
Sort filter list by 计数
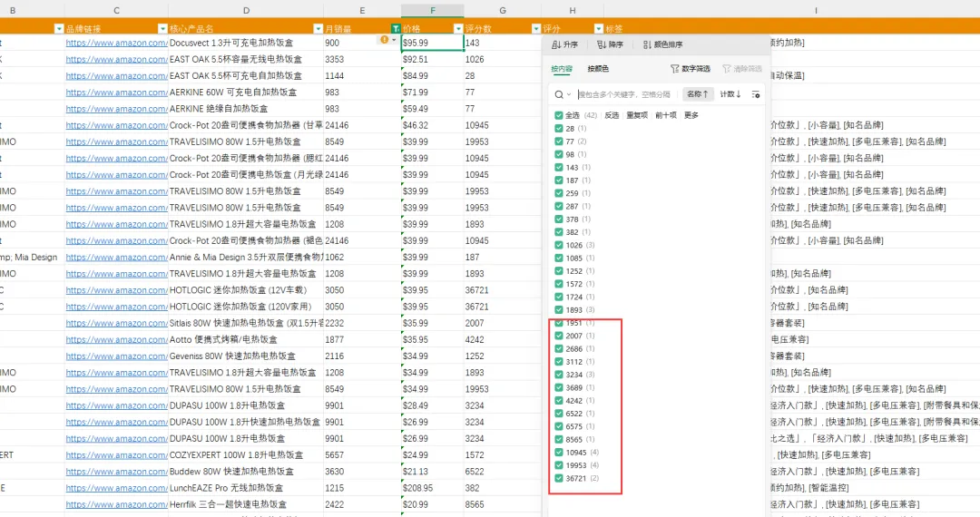click(730, 94)
